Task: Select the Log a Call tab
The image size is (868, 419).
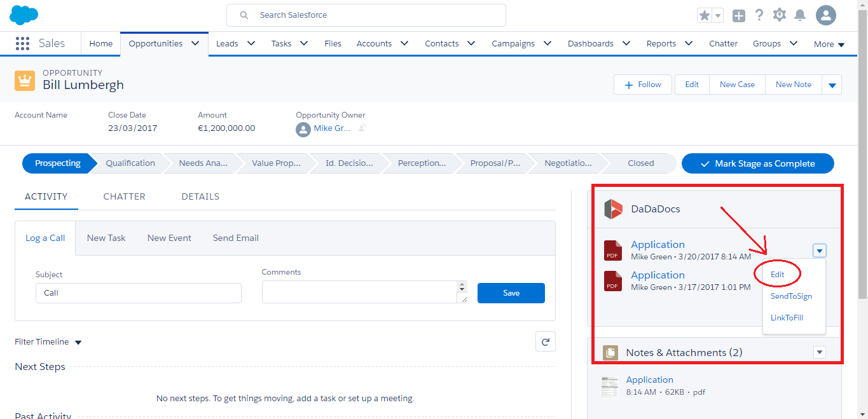Action: point(45,238)
